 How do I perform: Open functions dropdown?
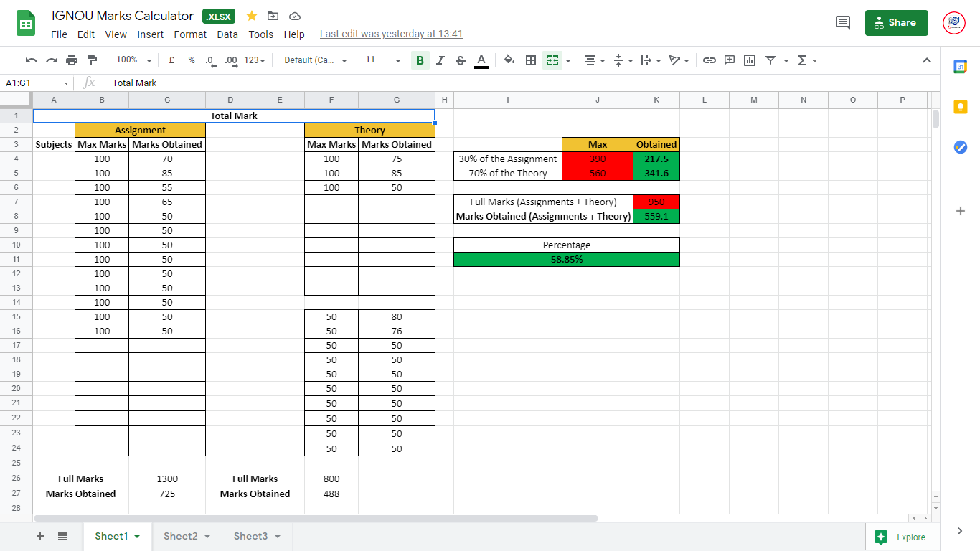point(807,60)
